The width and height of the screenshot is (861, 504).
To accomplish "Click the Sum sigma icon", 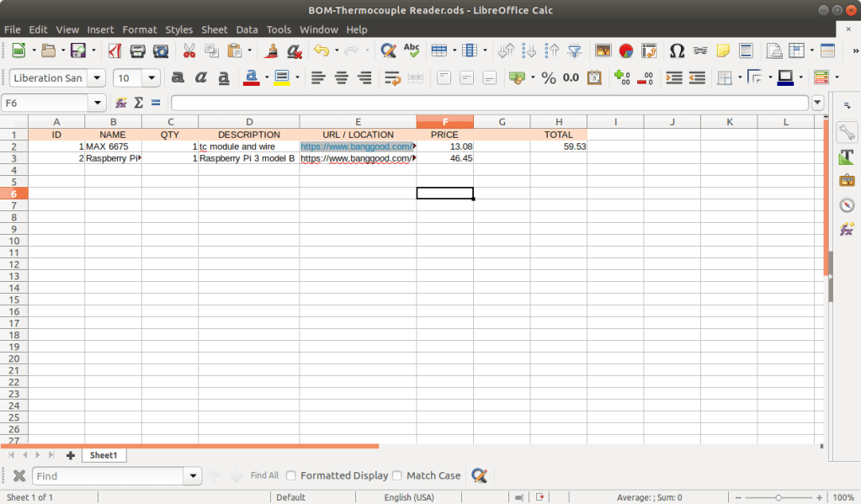I will pyautogui.click(x=139, y=103).
